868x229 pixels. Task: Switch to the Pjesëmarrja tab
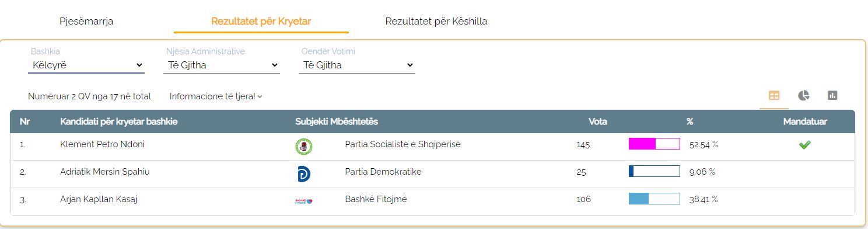[86, 22]
